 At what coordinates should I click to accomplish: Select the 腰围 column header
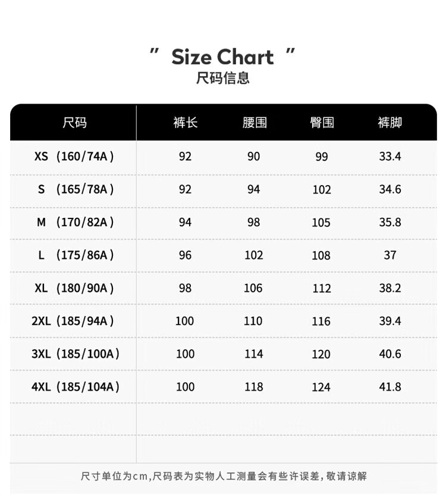click(x=255, y=123)
